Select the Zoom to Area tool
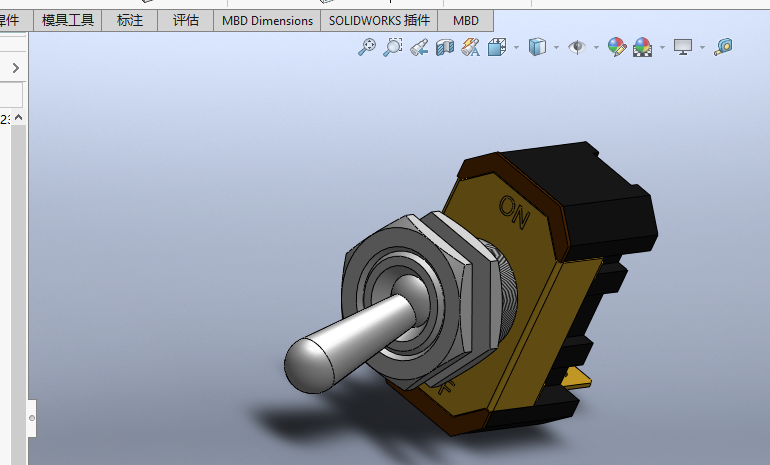This screenshot has height=465, width=770. [393, 47]
